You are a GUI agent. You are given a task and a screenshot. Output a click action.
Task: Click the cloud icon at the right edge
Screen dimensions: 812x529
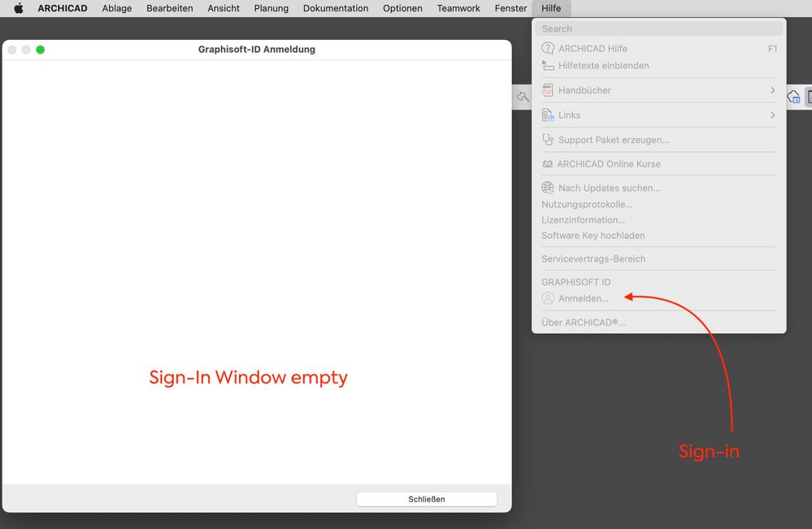792,96
